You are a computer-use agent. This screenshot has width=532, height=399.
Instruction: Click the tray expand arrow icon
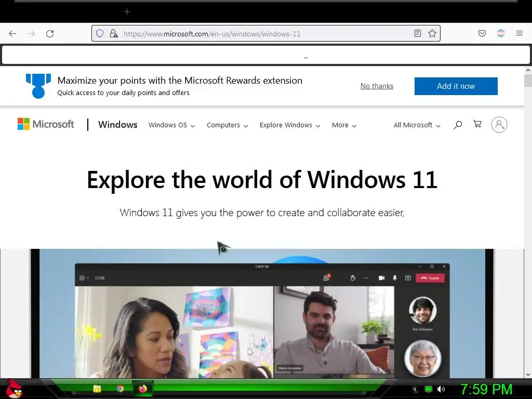415,390
